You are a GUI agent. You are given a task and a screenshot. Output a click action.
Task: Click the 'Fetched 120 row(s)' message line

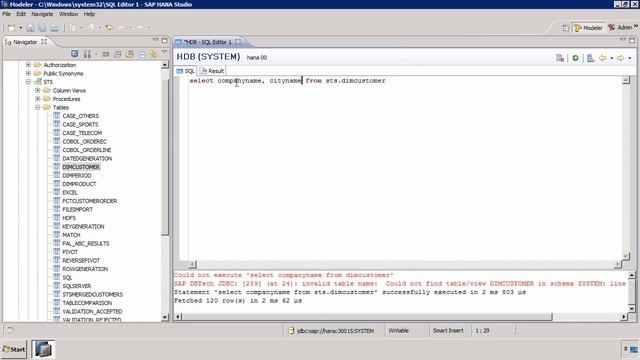[238, 300]
